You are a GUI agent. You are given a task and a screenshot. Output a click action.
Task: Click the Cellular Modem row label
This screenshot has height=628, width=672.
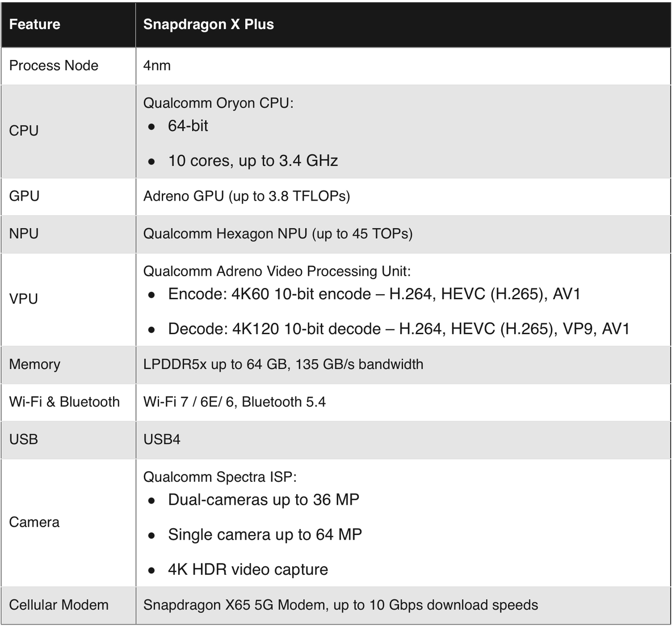pos(59,605)
